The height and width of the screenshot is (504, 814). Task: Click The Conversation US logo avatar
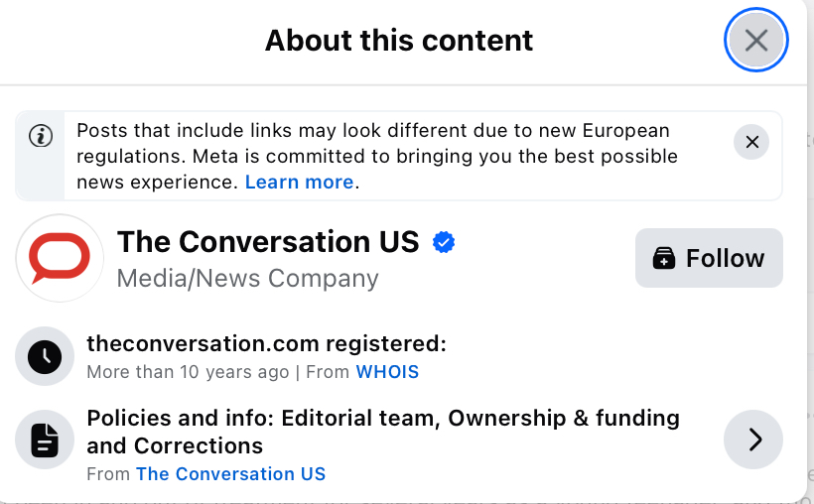[60, 258]
